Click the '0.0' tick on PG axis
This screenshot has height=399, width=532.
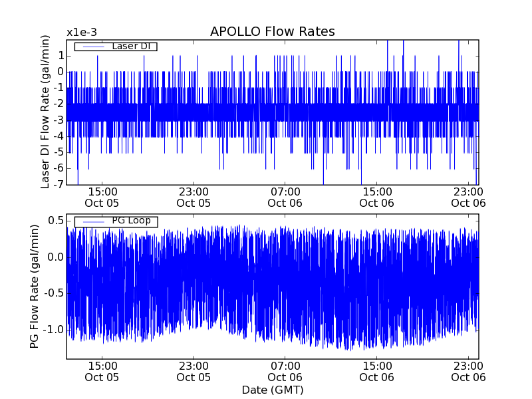pos(56,257)
